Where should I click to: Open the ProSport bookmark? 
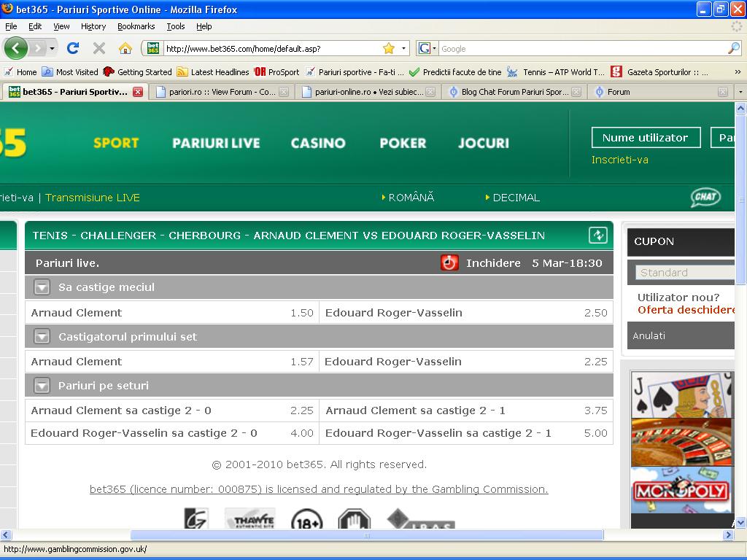coord(276,72)
